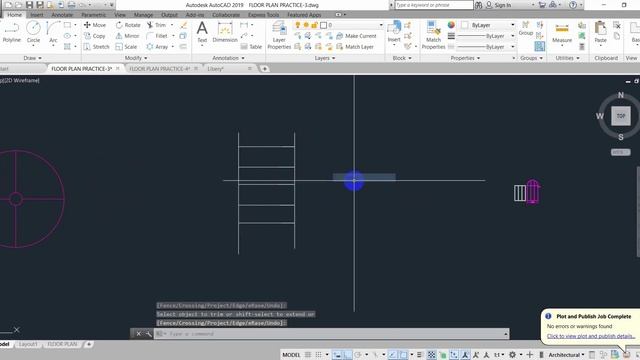Toggle transparency display in status bar
640x360 pixels.
[431, 355]
